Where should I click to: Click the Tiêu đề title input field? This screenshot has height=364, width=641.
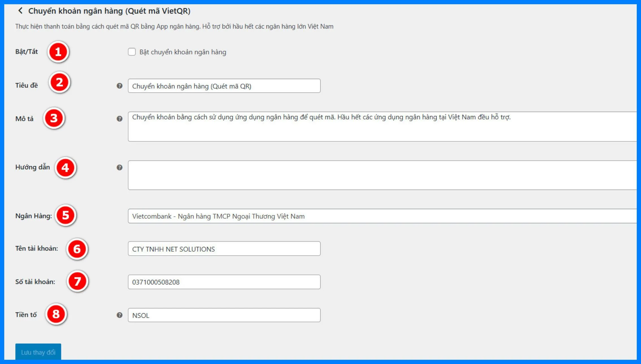[x=224, y=86]
